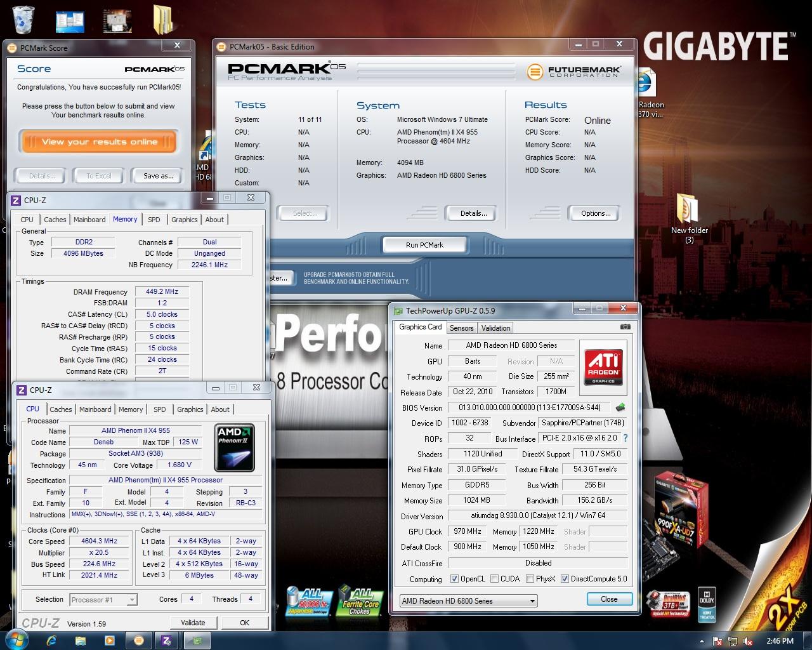The height and width of the screenshot is (650, 812).
Task: Click the Driver Version field in GPU-Z
Action: [538, 516]
